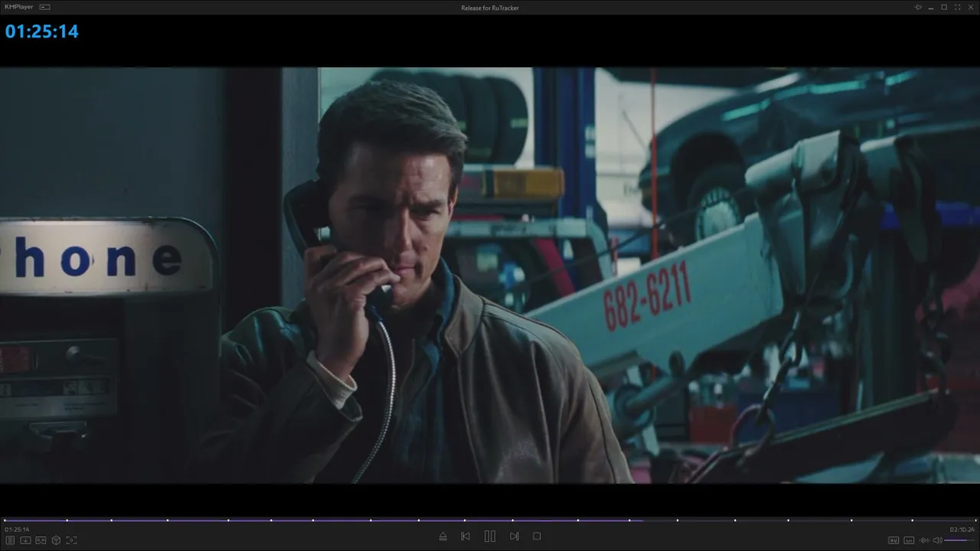Open the playlist panel icon

click(x=11, y=540)
